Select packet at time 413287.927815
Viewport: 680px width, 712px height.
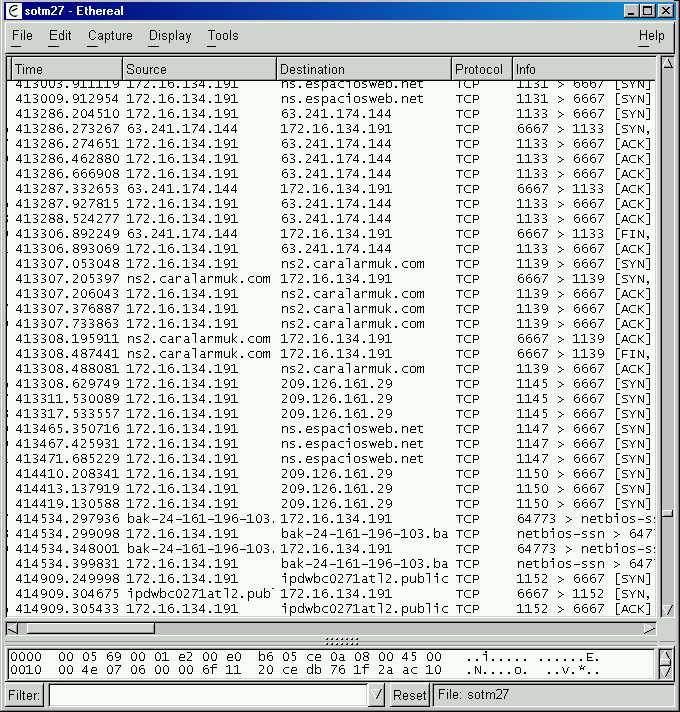click(x=331, y=203)
